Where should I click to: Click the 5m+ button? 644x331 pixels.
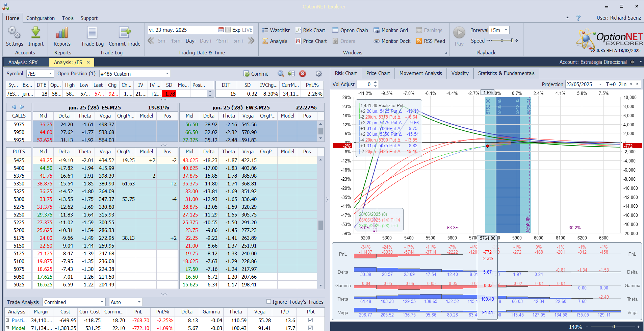(238, 41)
